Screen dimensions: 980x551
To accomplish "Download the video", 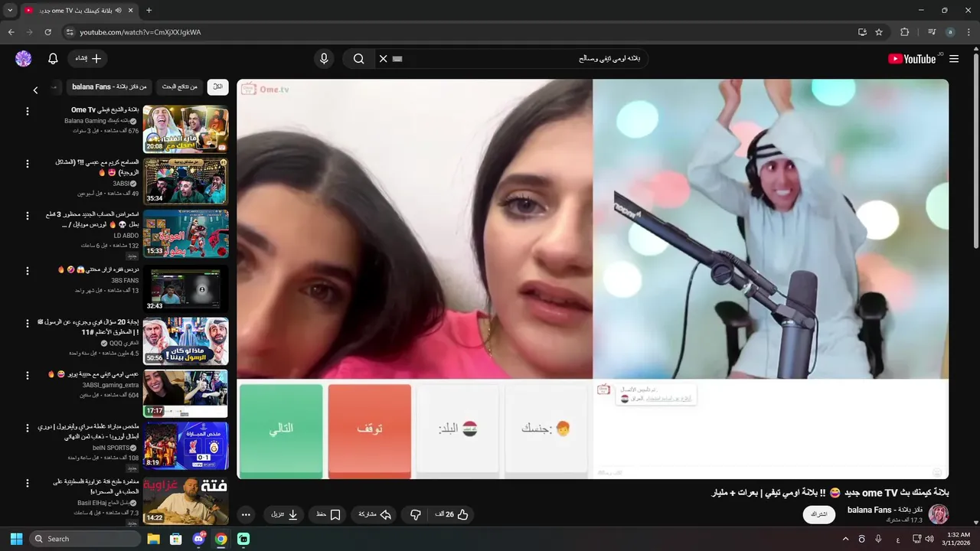I will [284, 515].
